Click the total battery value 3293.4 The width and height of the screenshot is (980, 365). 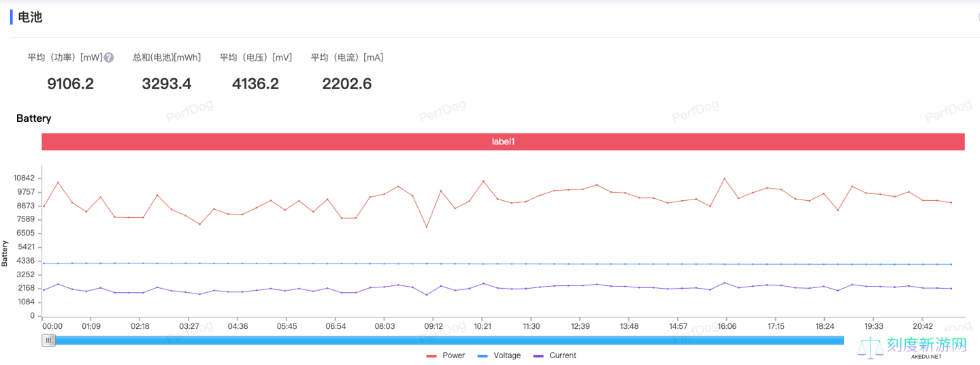(x=167, y=84)
